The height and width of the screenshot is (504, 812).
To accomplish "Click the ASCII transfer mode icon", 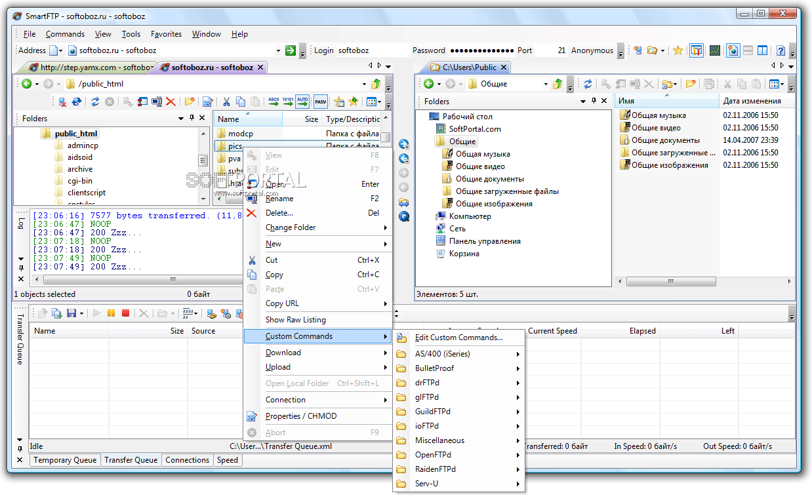I will [x=274, y=102].
